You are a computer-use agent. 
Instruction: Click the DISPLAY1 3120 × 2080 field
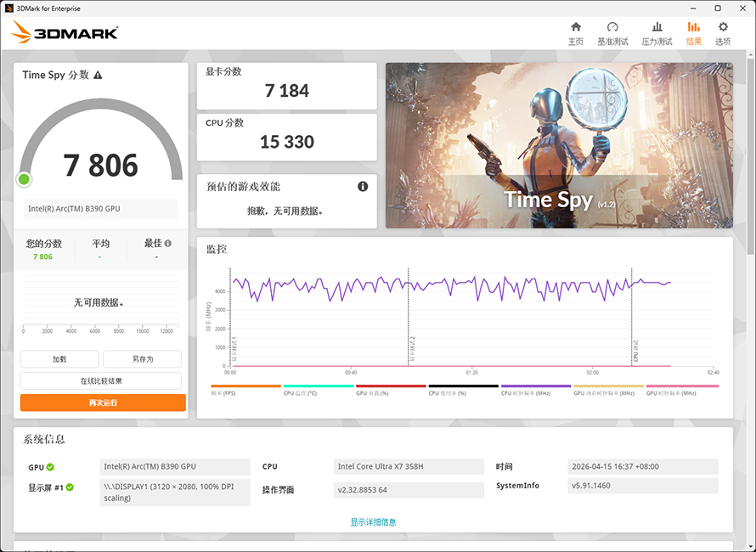175,493
